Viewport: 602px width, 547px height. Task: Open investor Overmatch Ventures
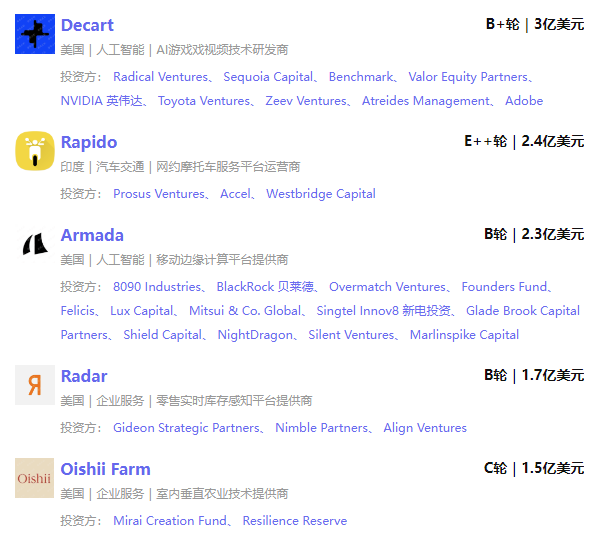(x=387, y=287)
